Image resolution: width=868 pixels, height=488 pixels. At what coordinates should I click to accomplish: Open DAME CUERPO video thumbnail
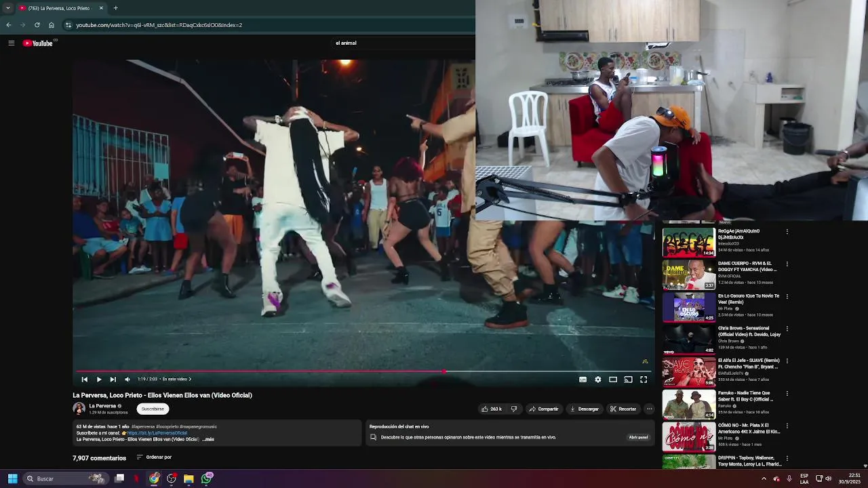pyautogui.click(x=688, y=274)
